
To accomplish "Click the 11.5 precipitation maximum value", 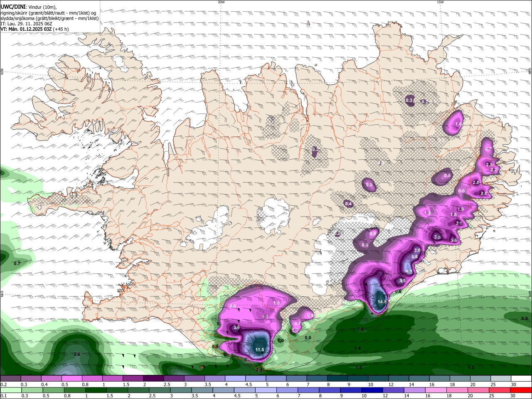I will [x=260, y=350].
